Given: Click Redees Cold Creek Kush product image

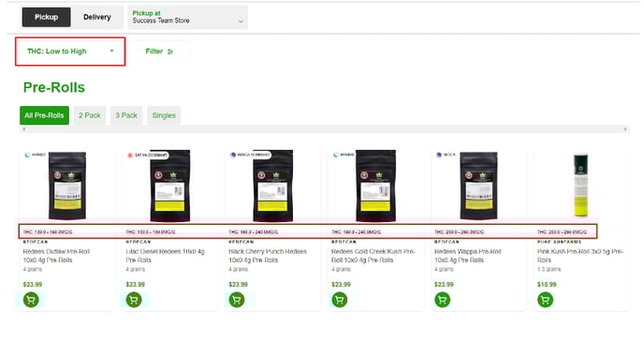Looking at the screenshot, I should pyautogui.click(x=375, y=185).
